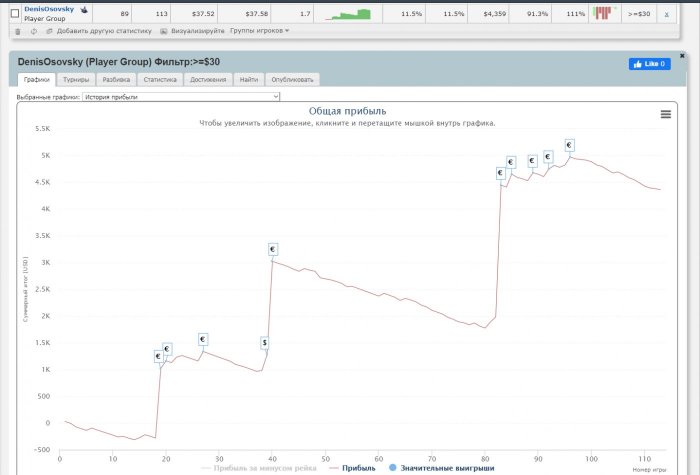Click the >=$30 filter cell
700x475 pixels.
click(x=639, y=14)
